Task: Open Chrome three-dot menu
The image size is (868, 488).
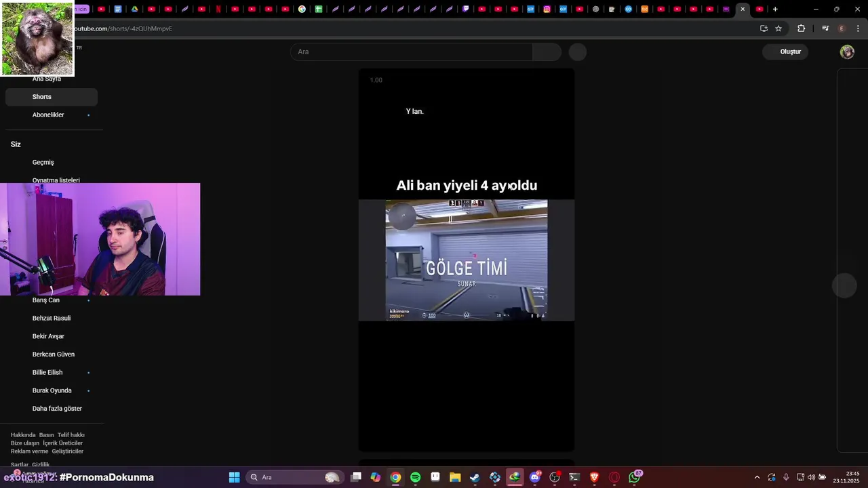Action: 858,28
